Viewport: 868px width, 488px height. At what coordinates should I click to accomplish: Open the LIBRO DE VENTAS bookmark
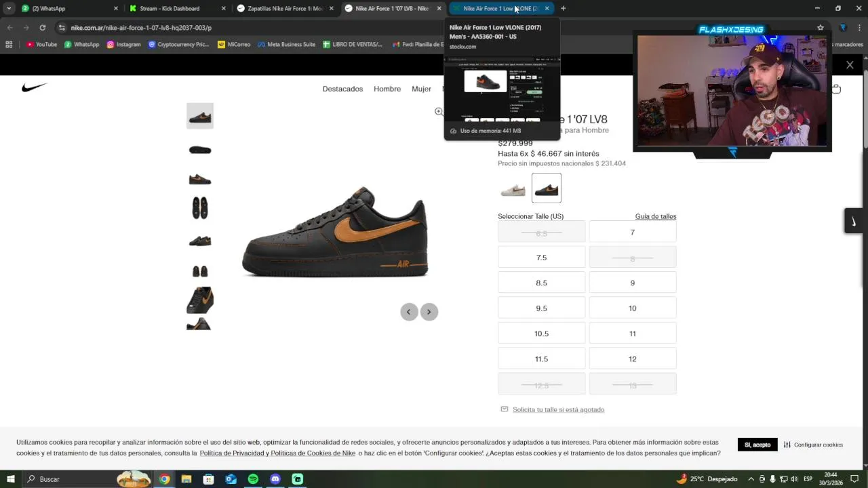pyautogui.click(x=353, y=45)
